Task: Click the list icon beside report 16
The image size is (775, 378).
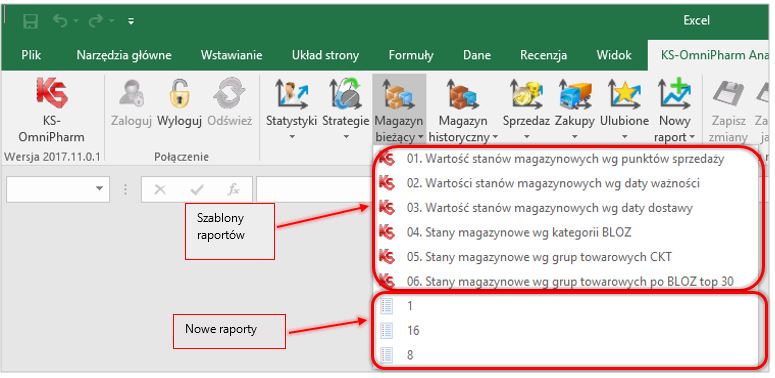Action: pos(387,330)
